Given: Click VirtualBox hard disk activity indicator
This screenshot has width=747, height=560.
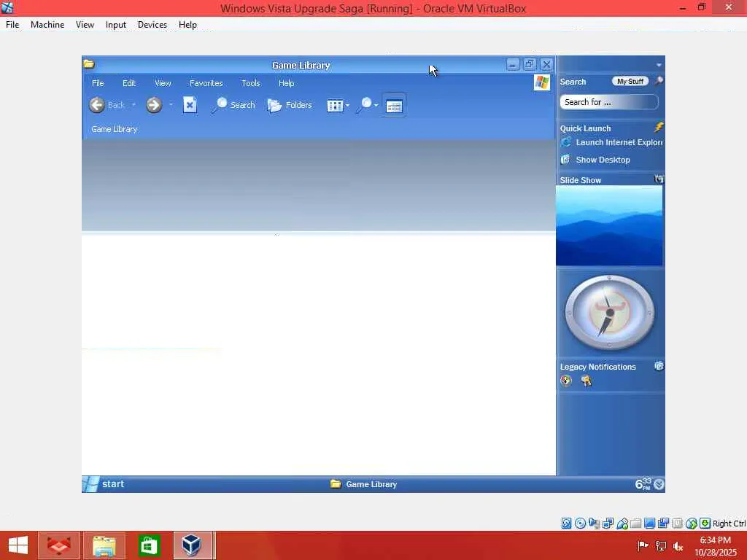Looking at the screenshot, I should (566, 524).
